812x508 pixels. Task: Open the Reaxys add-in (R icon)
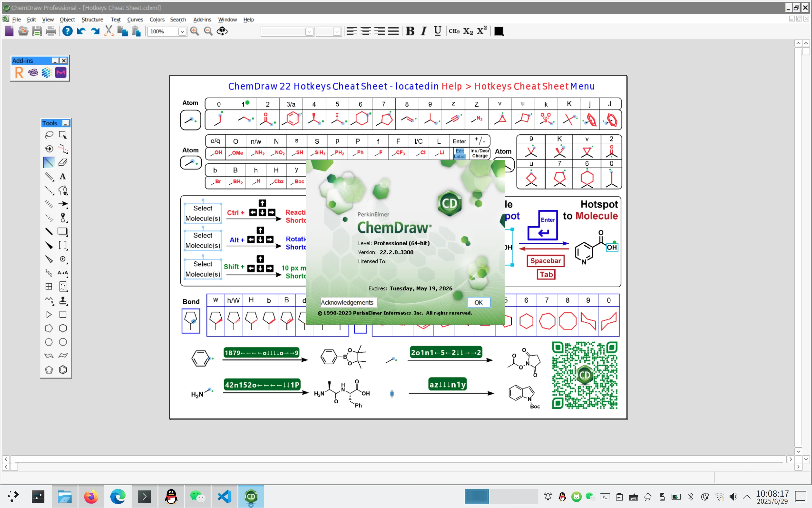19,73
